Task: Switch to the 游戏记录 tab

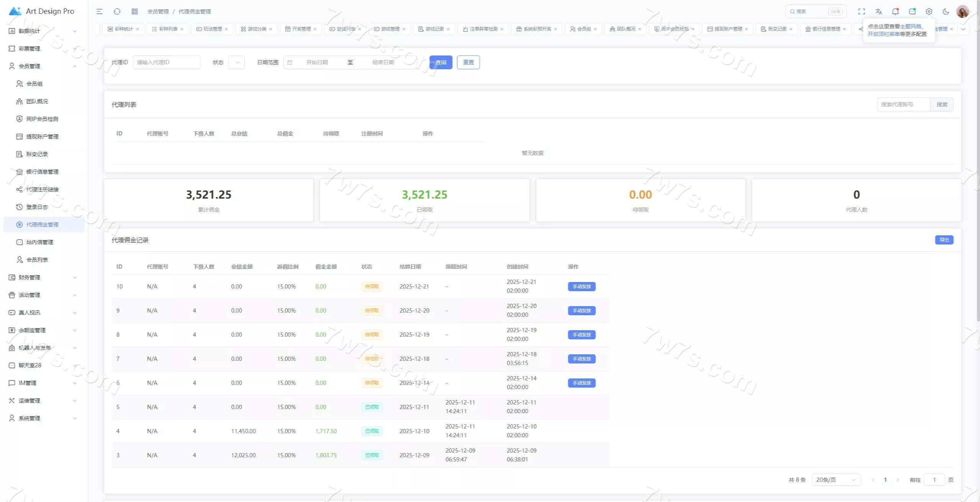Action: 434,29
